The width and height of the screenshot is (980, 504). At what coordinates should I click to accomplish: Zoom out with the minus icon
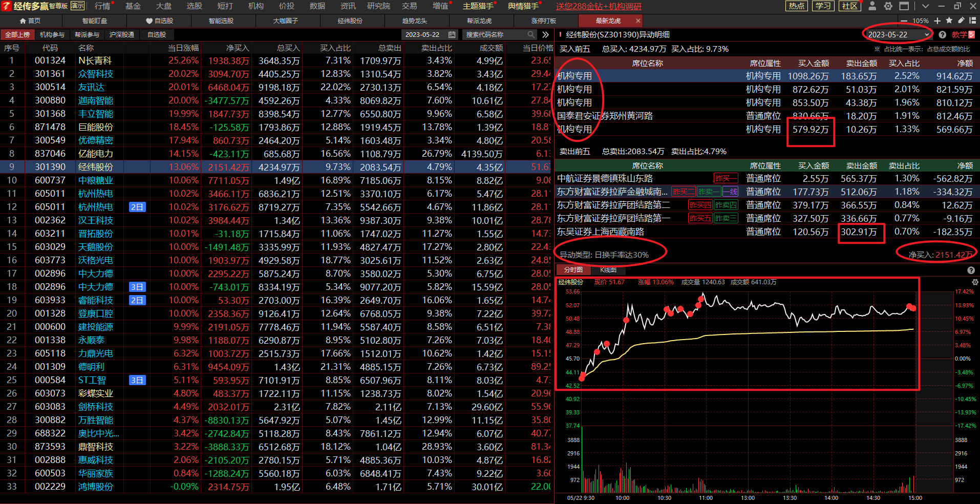tap(905, 21)
